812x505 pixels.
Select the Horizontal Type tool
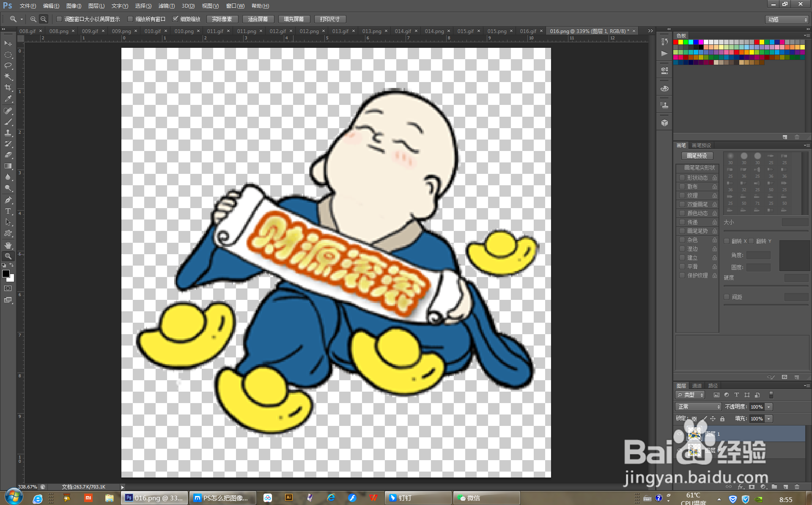8,211
